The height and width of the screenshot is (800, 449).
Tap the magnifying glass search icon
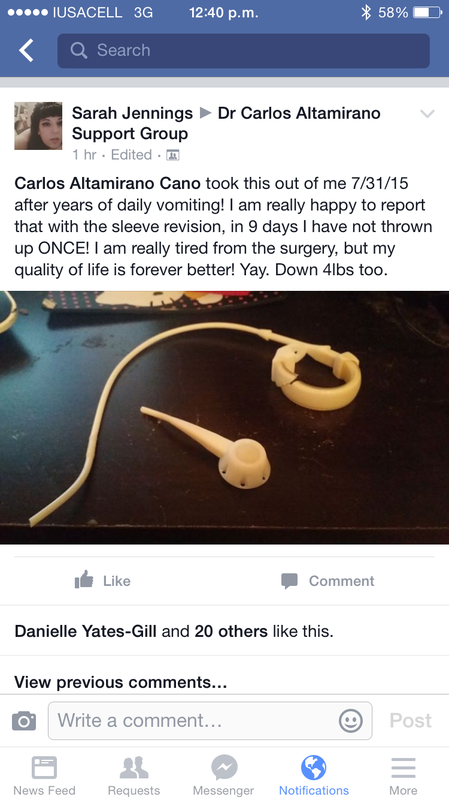pyautogui.click(x=79, y=50)
